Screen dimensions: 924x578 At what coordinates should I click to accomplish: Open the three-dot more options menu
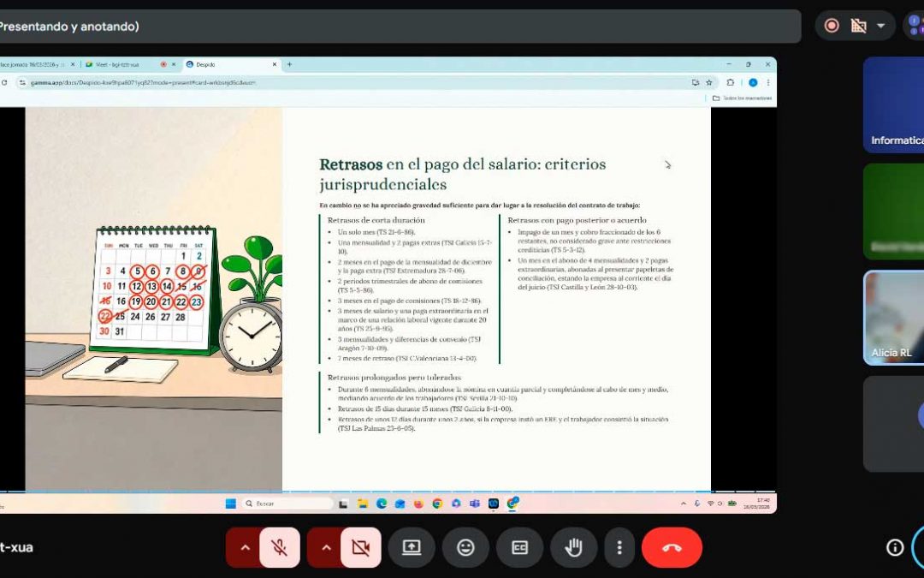click(619, 548)
